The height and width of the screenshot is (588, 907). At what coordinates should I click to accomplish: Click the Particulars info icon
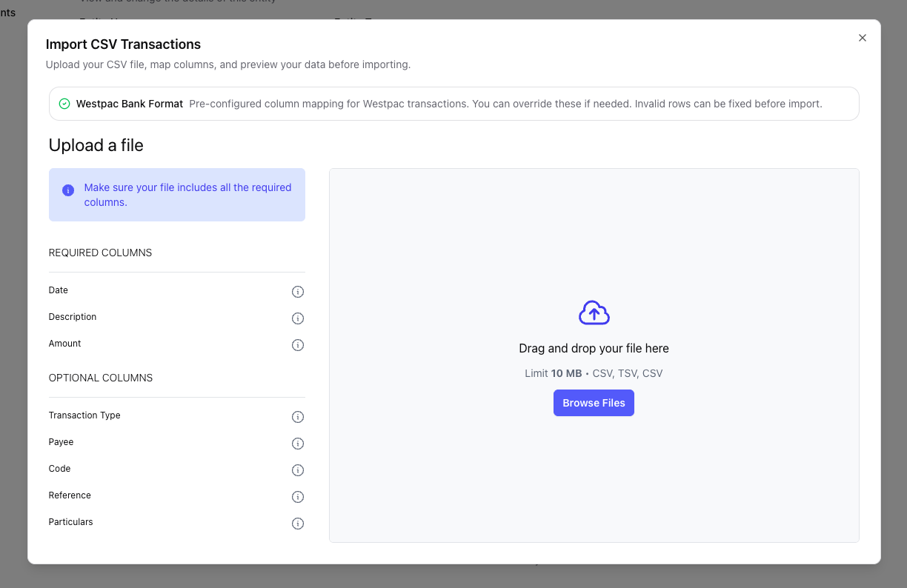[298, 524]
